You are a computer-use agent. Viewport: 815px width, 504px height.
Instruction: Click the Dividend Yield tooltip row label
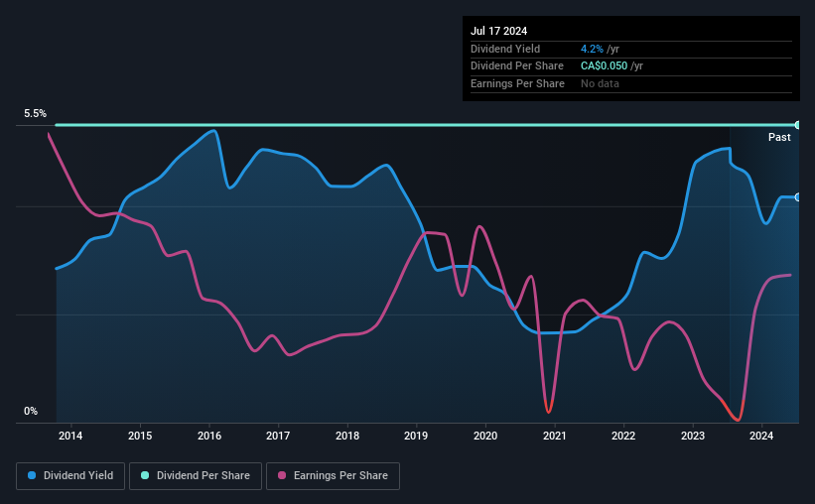(x=505, y=49)
